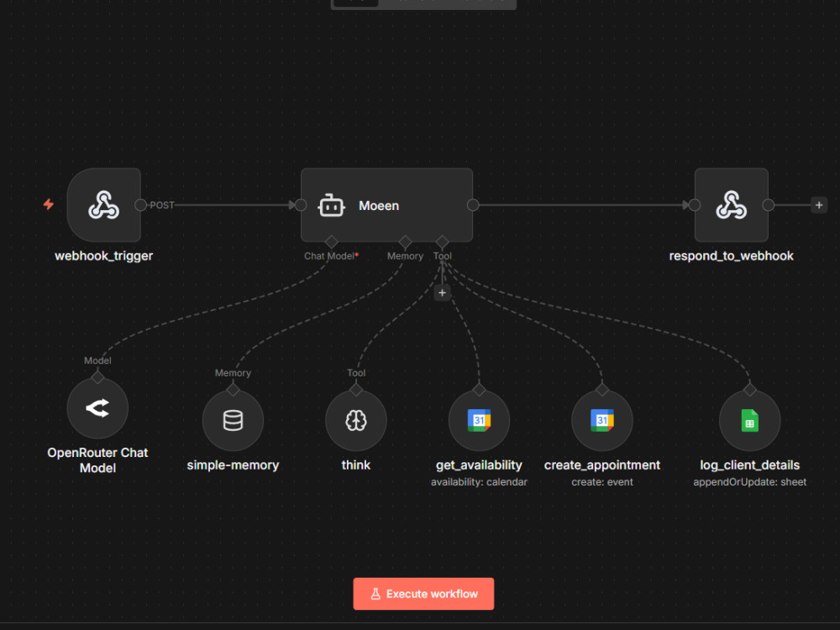
Task: Click the "respond_to_webhook" label
Action: pos(732,256)
